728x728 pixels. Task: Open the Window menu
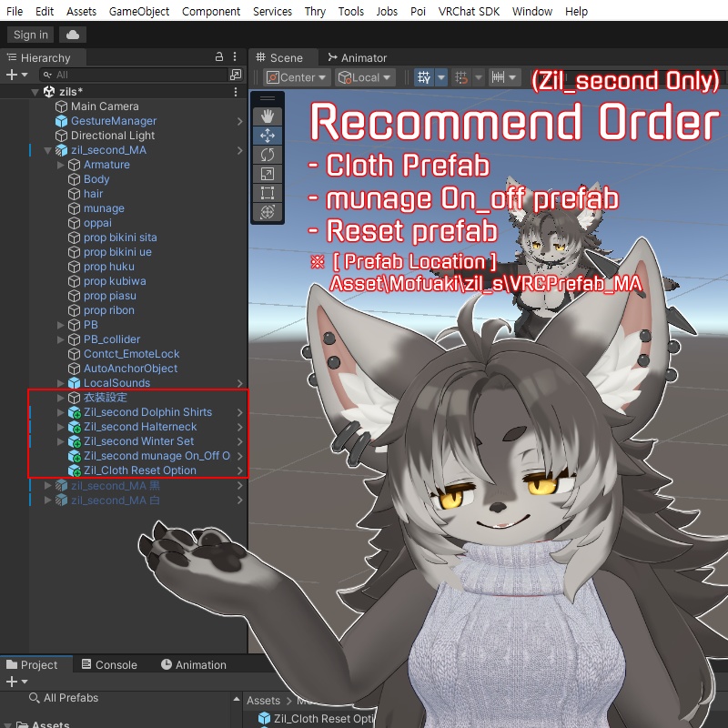pos(532,11)
